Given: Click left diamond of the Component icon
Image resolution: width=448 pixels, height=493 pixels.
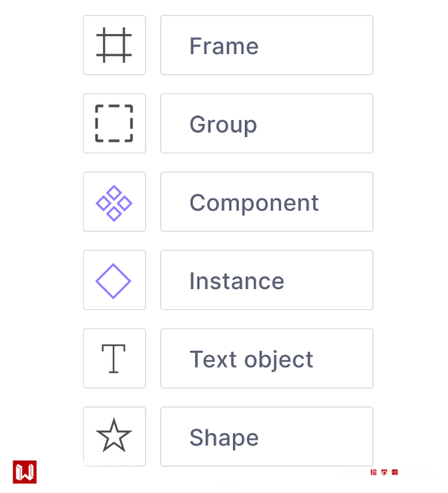Looking at the screenshot, I should click(104, 203).
